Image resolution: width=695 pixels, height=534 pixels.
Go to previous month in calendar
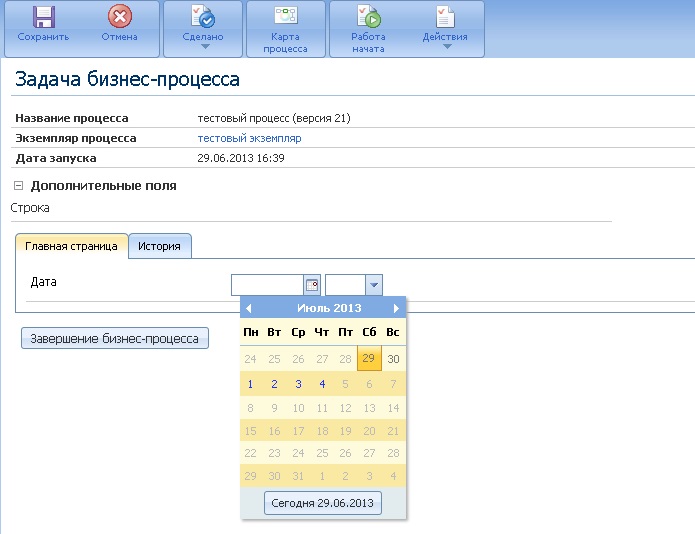pyautogui.click(x=249, y=309)
